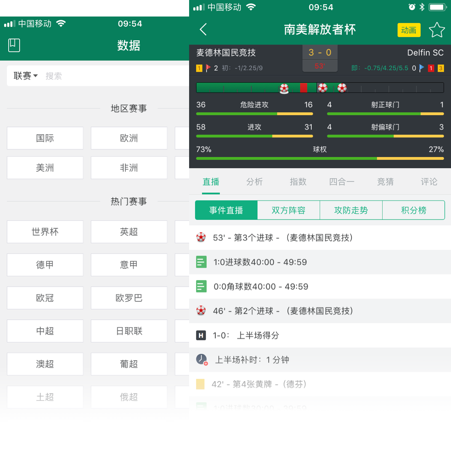Open the 欧冠 league
Screen dimensions: 451x476
tap(45, 298)
